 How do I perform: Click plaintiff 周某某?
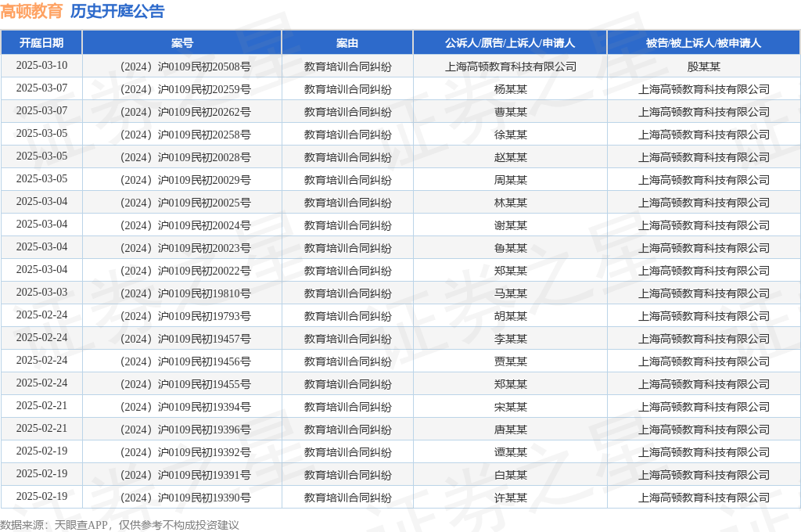pyautogui.click(x=510, y=180)
